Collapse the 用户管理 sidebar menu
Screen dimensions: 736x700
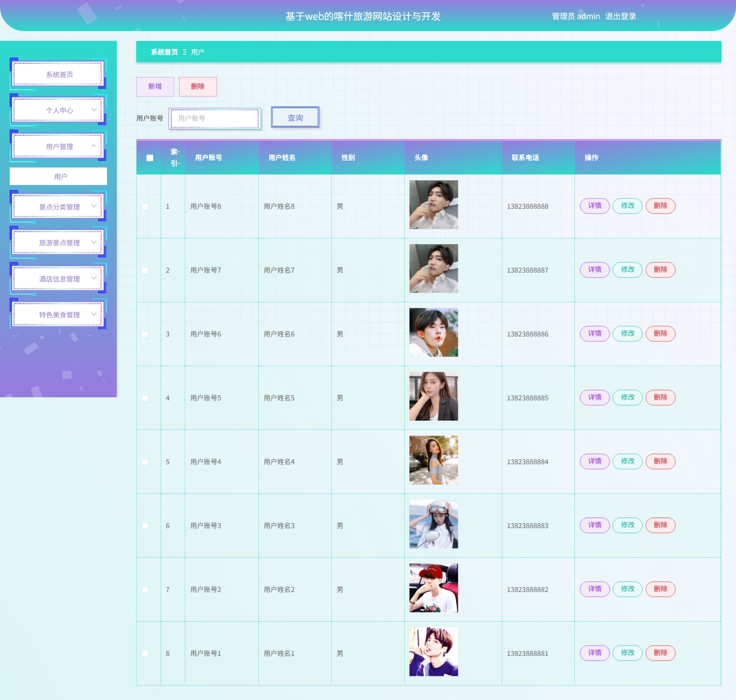[58, 147]
